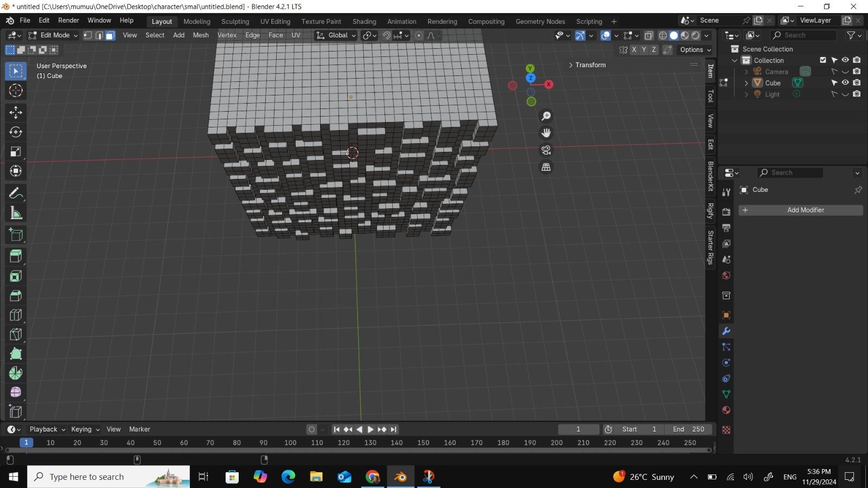Open Global transform orientation dropdown

(x=336, y=35)
